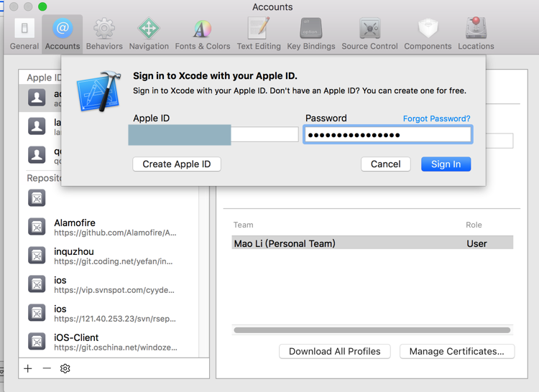Click the iOS-Client repository icon
Viewport: 539px width, 392px height.
[x=37, y=342]
